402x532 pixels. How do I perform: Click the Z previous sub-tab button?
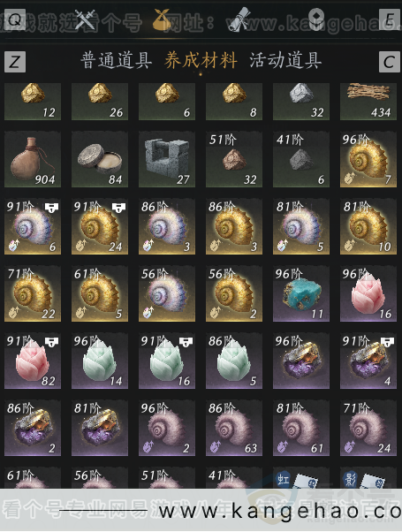[x=15, y=62]
